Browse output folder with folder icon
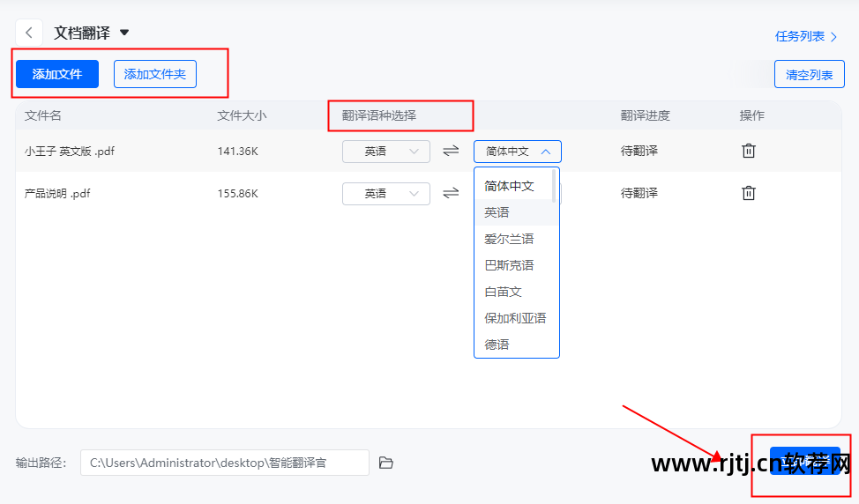This screenshot has height=504, width=859. point(386,463)
